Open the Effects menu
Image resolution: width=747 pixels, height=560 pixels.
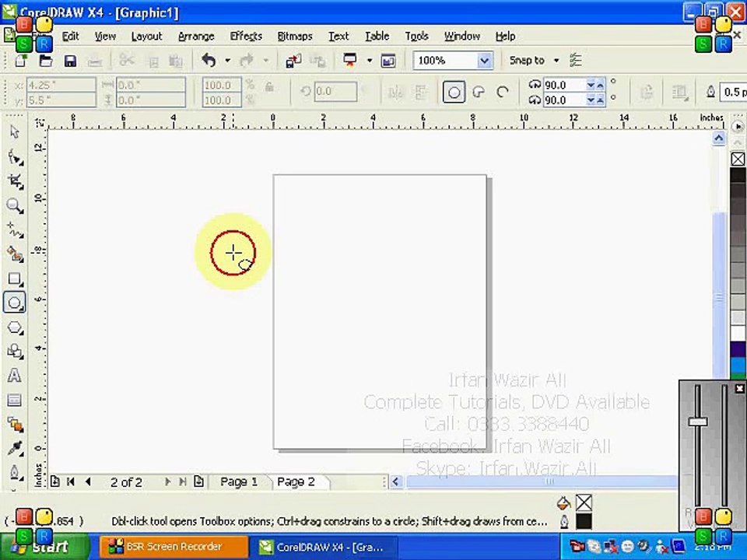click(246, 37)
